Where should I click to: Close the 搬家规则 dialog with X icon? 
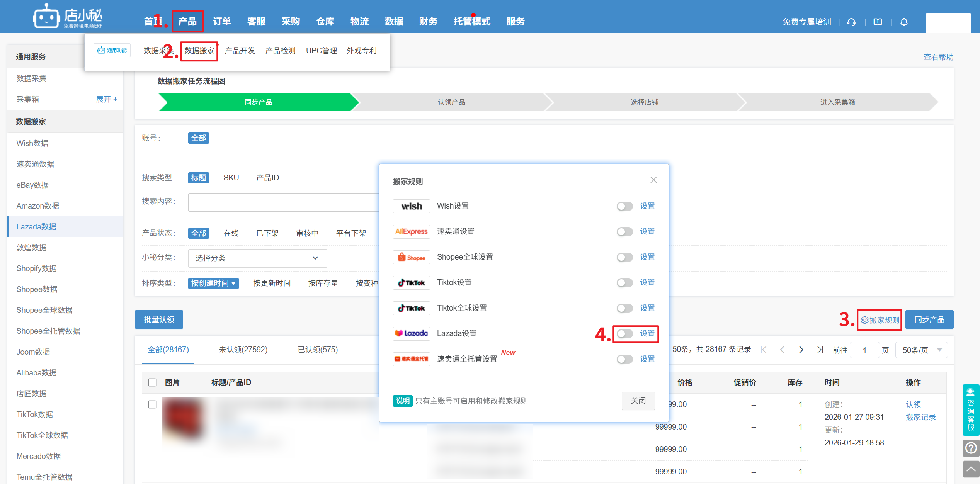point(653,180)
